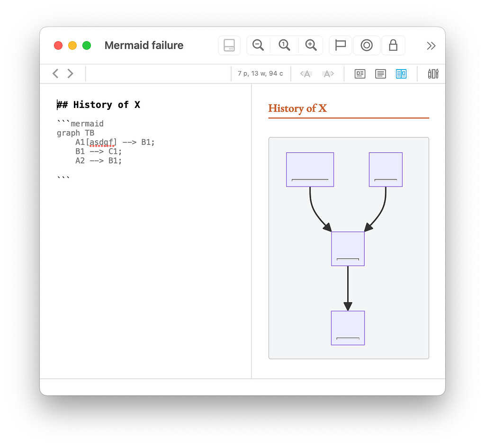The image size is (485, 448).
Task: Click the lock icon in the toolbar
Action: point(394,45)
